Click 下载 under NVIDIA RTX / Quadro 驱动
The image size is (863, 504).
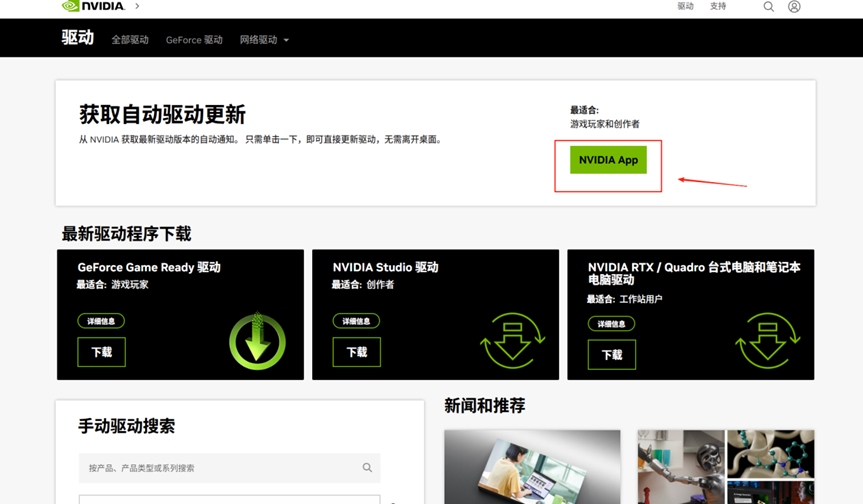(612, 354)
